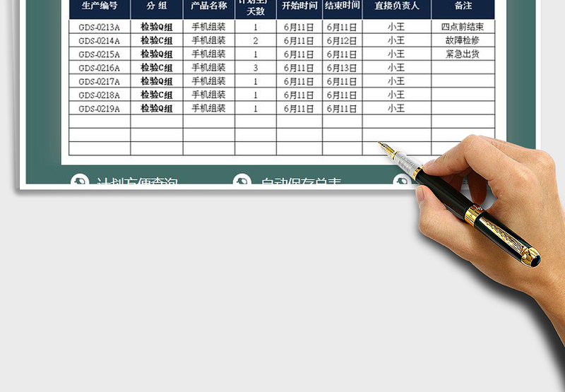Click the 紧急出货 remark cell
The height and width of the screenshot is (392, 565).
[463, 54]
